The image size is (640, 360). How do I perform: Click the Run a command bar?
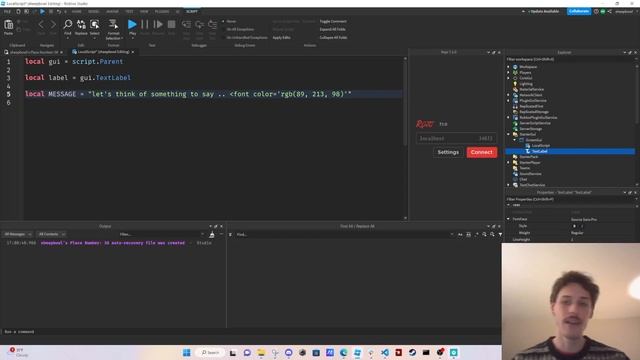(251, 332)
